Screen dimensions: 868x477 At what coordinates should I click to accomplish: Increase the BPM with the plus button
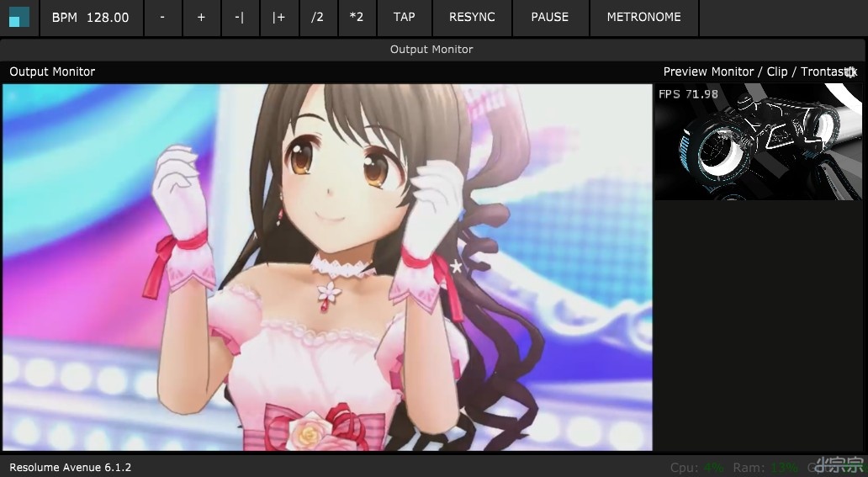tap(201, 17)
